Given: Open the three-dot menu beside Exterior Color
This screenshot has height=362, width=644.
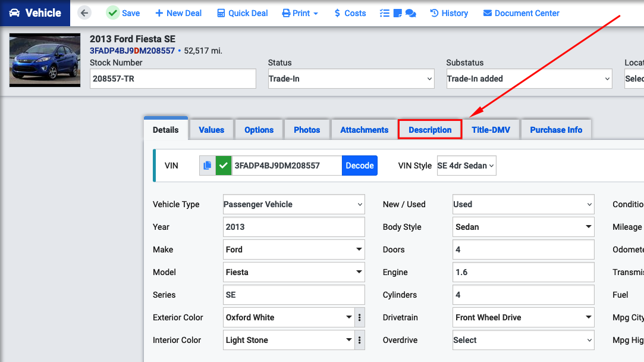Looking at the screenshot, I should pyautogui.click(x=359, y=317).
